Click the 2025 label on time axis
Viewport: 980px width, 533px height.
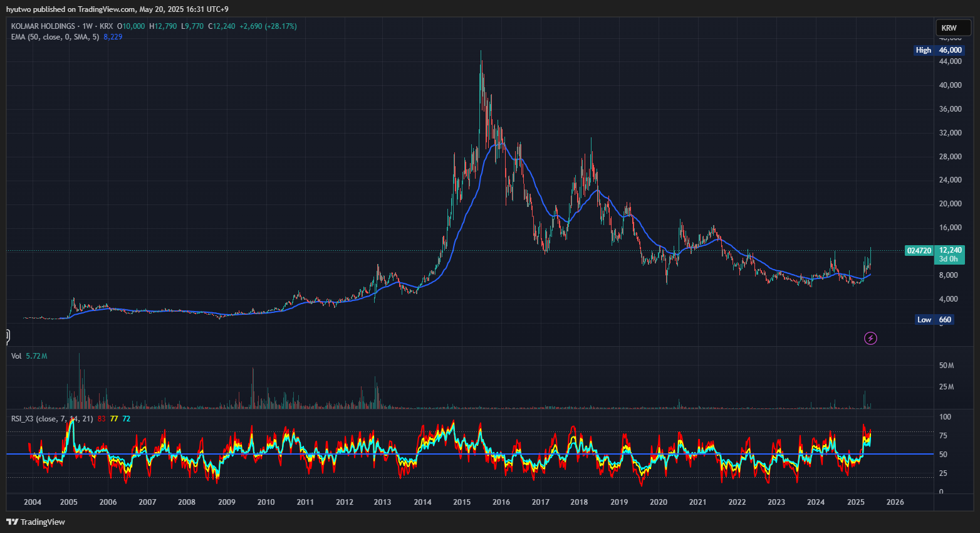856,502
